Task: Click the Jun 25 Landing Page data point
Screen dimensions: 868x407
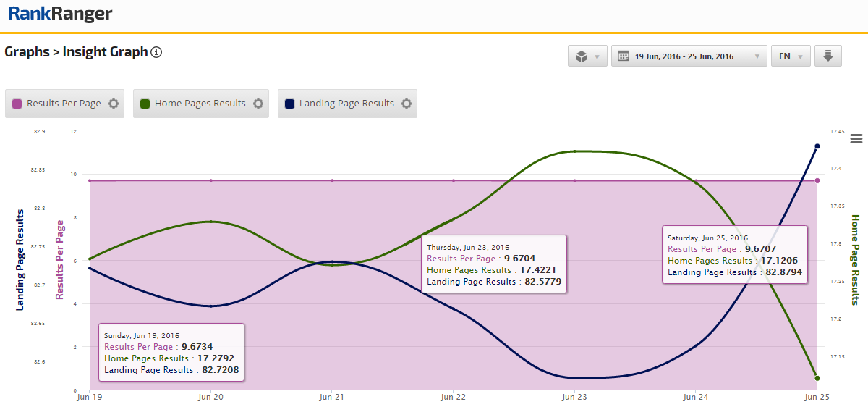Action: [x=817, y=146]
